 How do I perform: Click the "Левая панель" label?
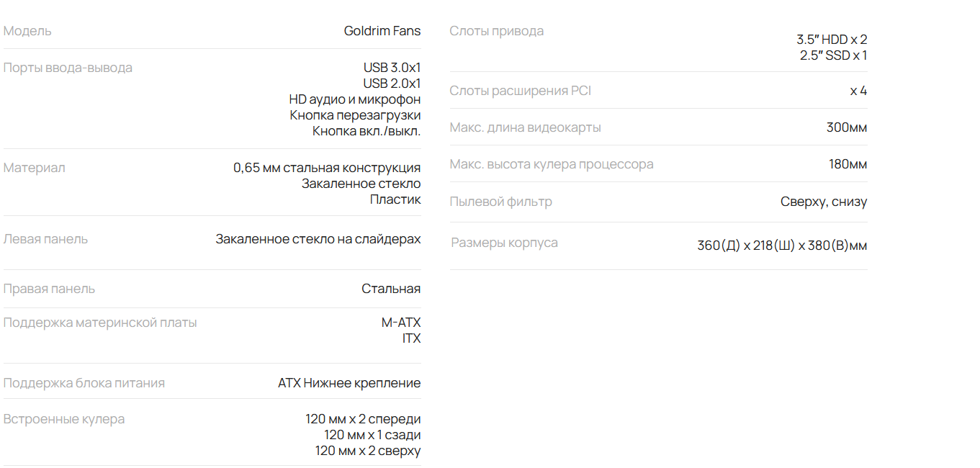point(45,239)
